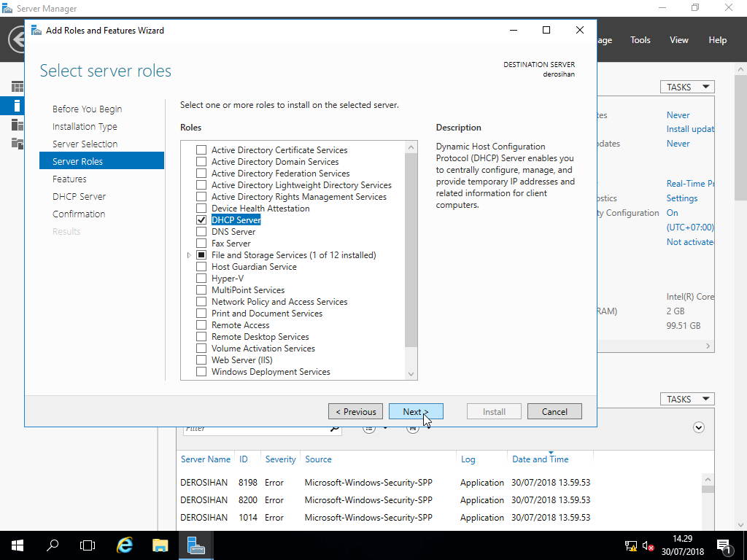The height and width of the screenshot is (560, 747).
Task: Click time zone (UTC+07:00) link
Action: tap(690, 227)
